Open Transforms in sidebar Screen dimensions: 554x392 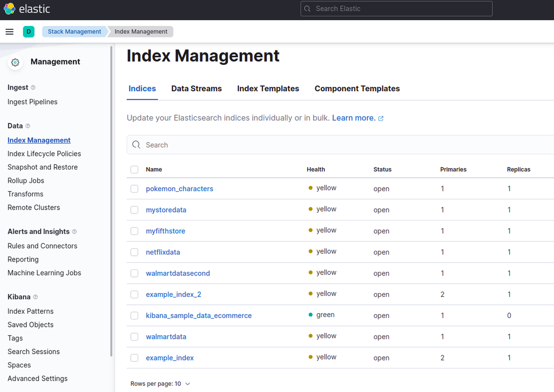(x=25, y=194)
